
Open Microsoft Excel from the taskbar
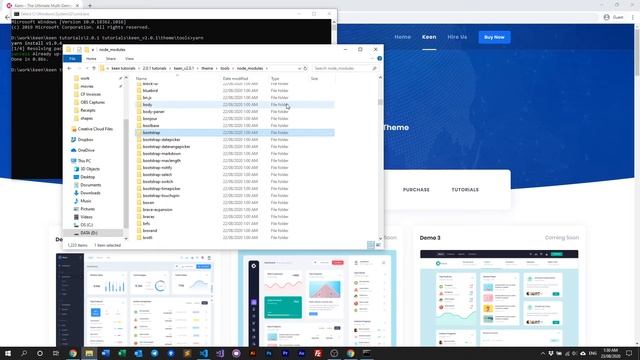click(x=122, y=353)
